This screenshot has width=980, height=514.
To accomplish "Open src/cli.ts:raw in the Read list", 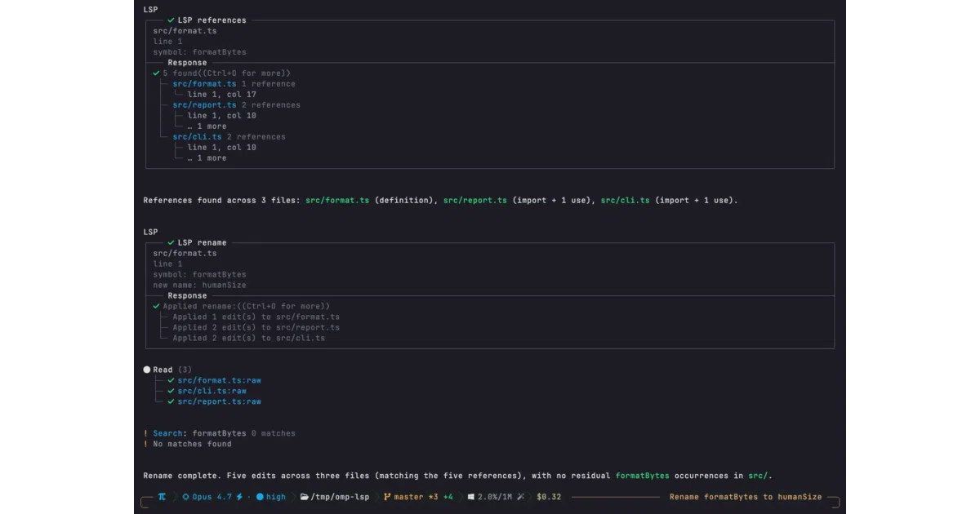I will click(212, 391).
